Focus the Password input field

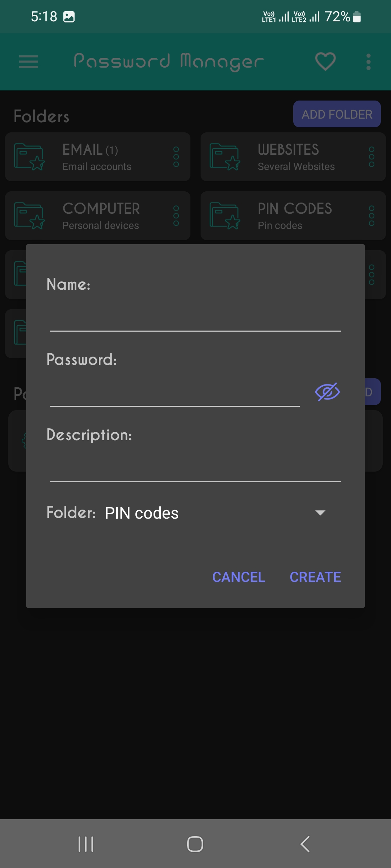pos(175,392)
